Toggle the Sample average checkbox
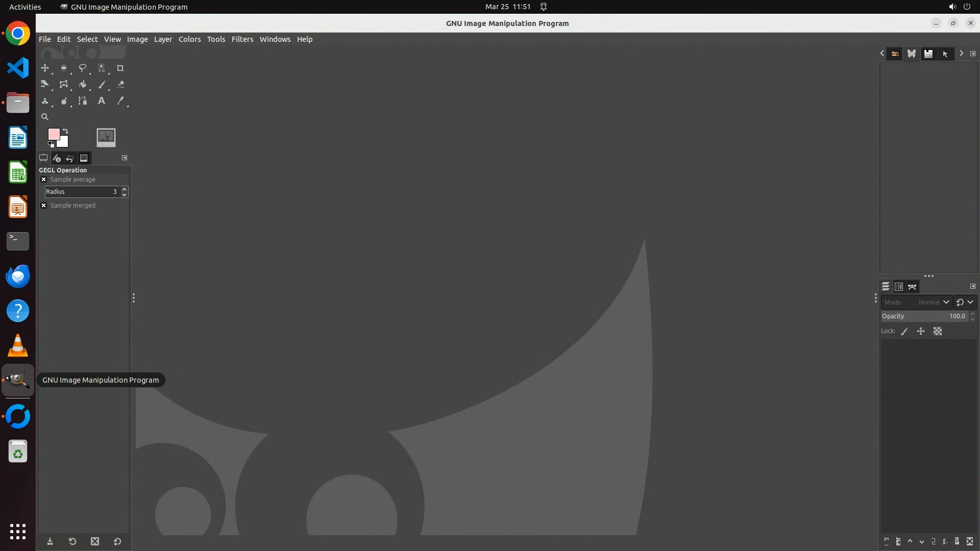 [44, 180]
